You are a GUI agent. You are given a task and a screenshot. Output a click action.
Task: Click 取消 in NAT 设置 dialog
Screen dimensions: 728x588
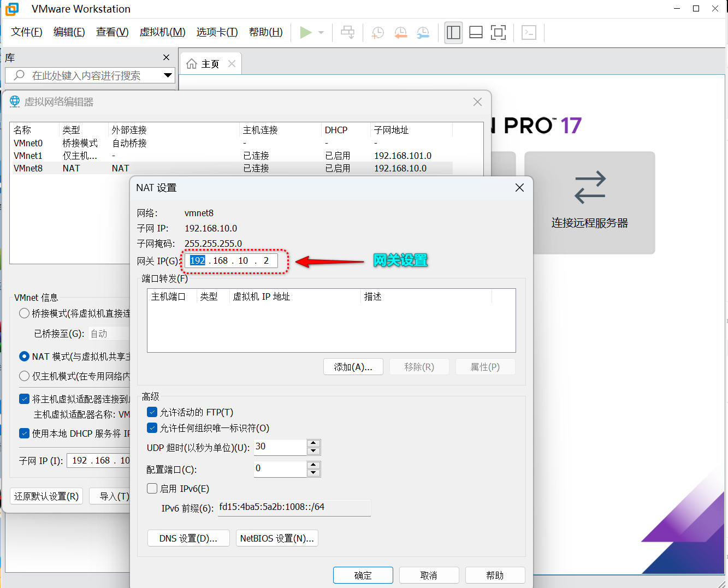429,575
